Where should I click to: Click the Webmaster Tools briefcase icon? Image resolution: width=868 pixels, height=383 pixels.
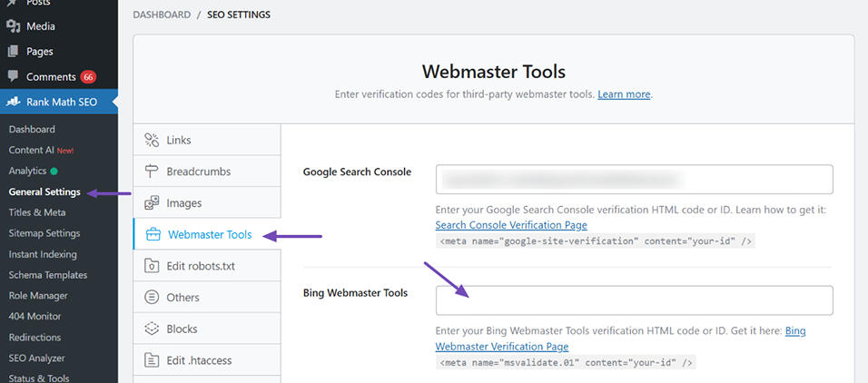pos(153,235)
